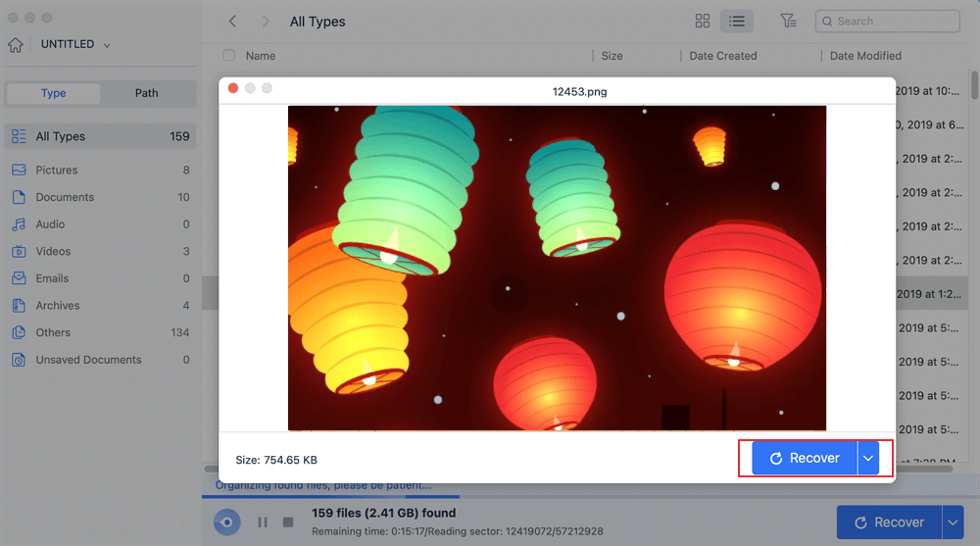Open the filter options icon
Screen dimensions: 980x546
(788, 21)
